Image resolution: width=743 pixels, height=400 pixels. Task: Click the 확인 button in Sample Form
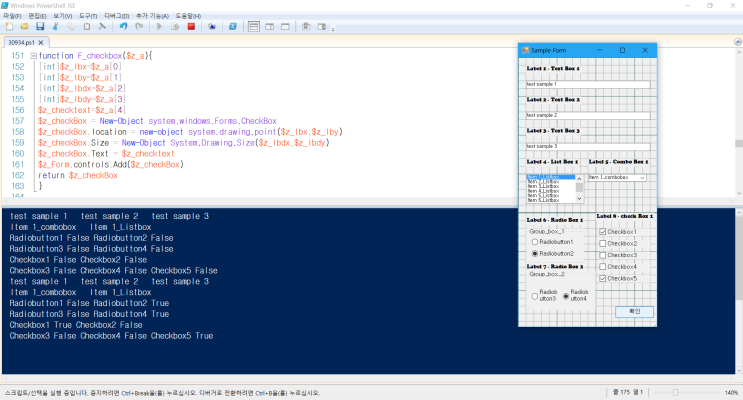(634, 311)
